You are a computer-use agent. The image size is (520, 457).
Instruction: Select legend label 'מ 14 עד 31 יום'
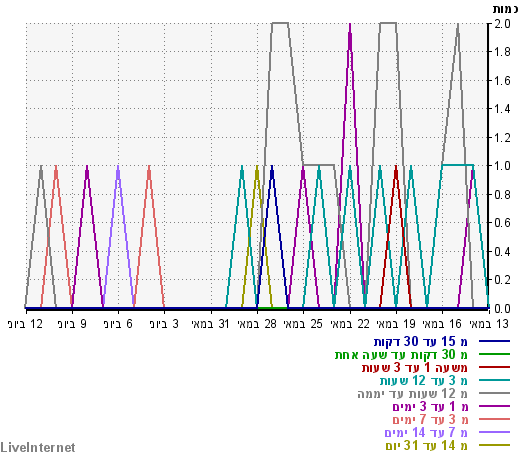click(427, 445)
